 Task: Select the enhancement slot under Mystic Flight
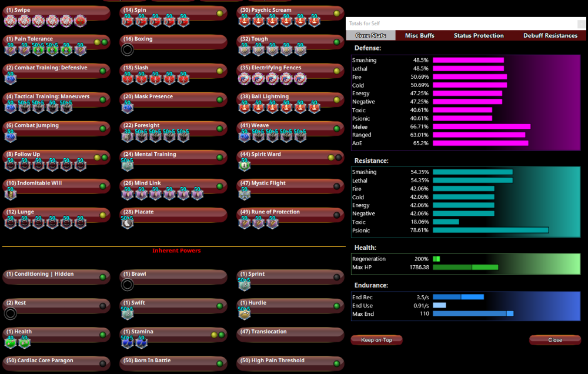245,194
